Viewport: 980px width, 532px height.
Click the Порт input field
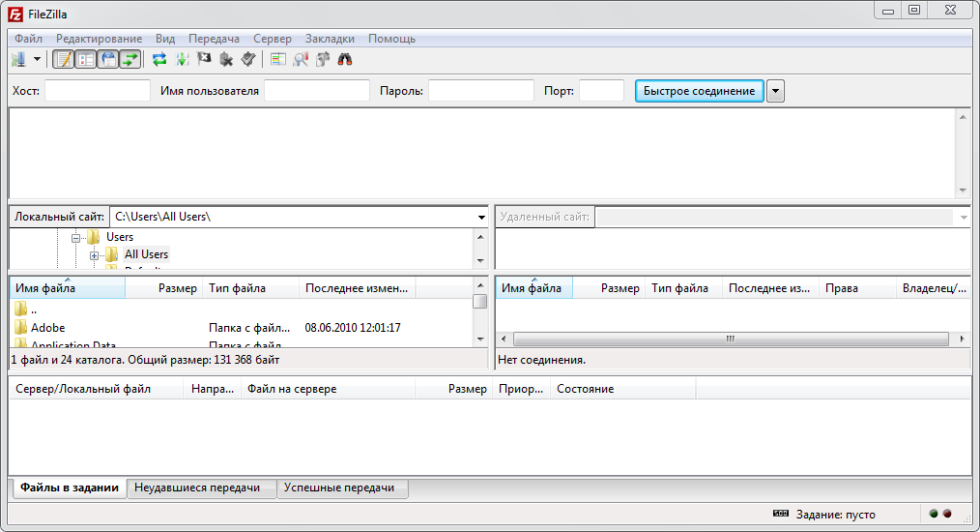601,91
